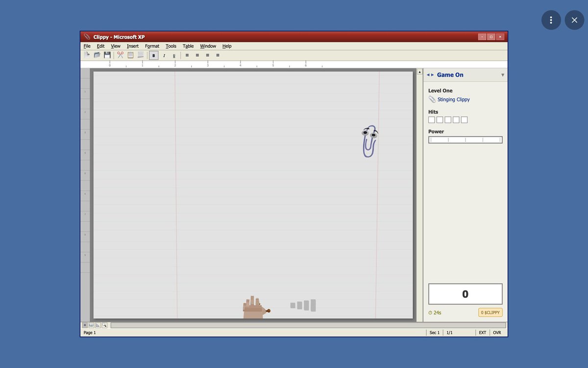
Task: Click the Power meter bar
Action: point(465,140)
